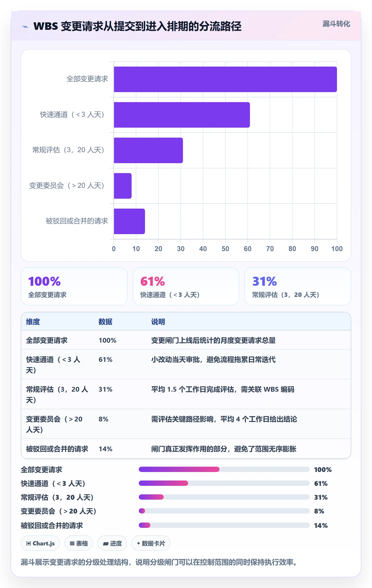The image size is (372, 588).
Task: Click the 31% cell in the table
Action: [105, 389]
